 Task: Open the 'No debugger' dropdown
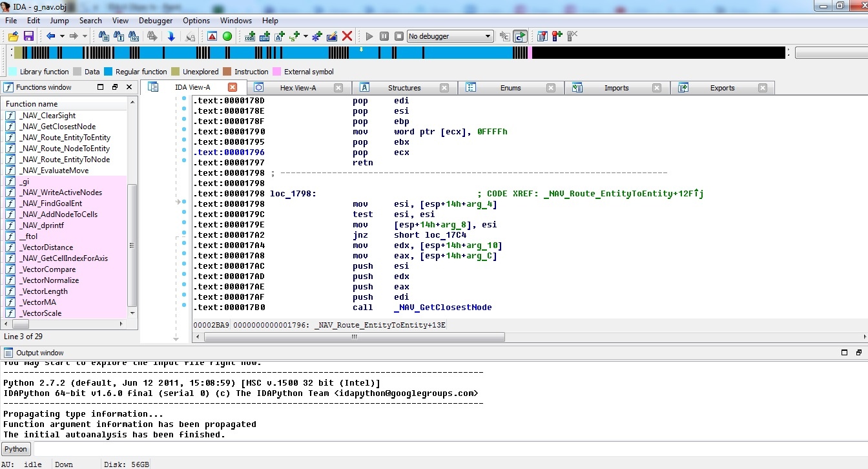(450, 36)
